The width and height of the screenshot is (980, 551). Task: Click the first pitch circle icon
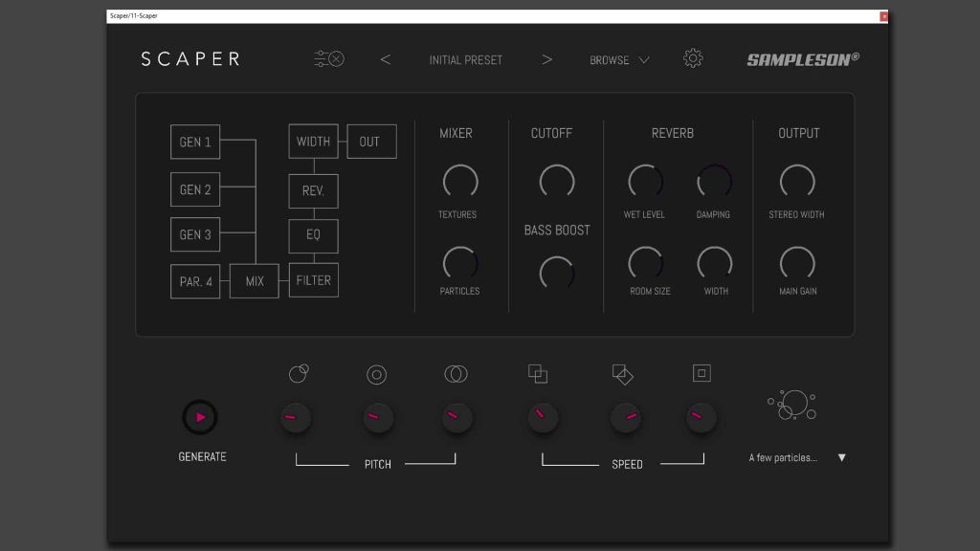[299, 373]
